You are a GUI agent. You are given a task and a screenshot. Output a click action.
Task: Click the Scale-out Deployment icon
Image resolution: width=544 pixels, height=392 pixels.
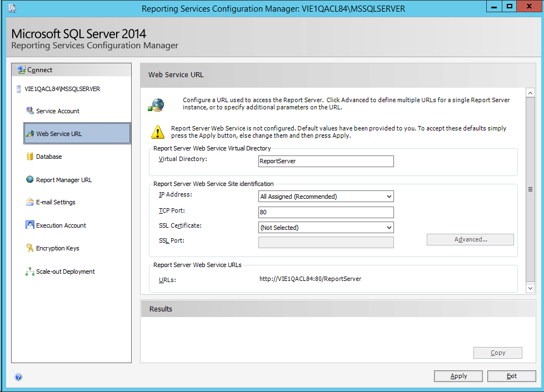30,272
